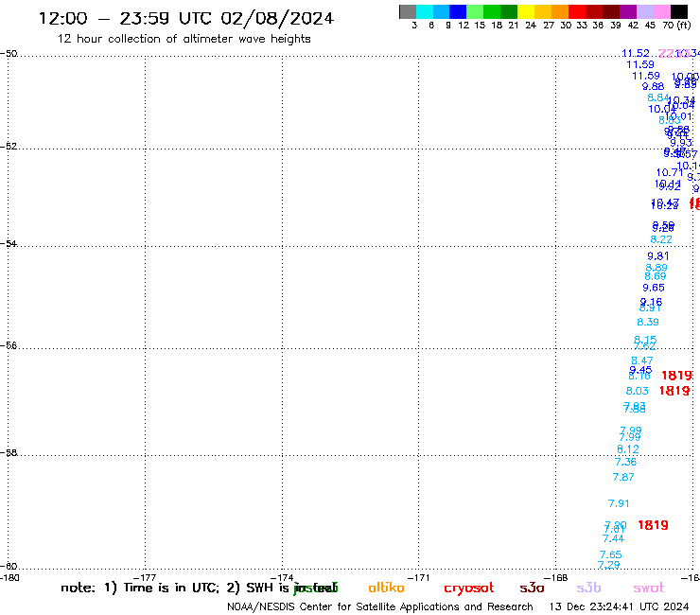
Task: Select the yellow color scale swatch
Action: [x=526, y=11]
